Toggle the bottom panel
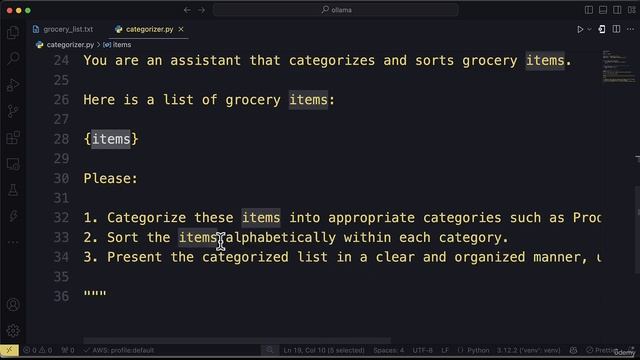 pos(603,10)
